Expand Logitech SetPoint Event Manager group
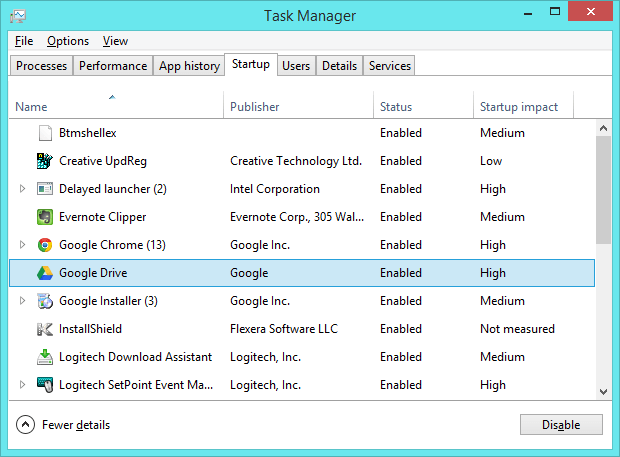 tap(23, 385)
